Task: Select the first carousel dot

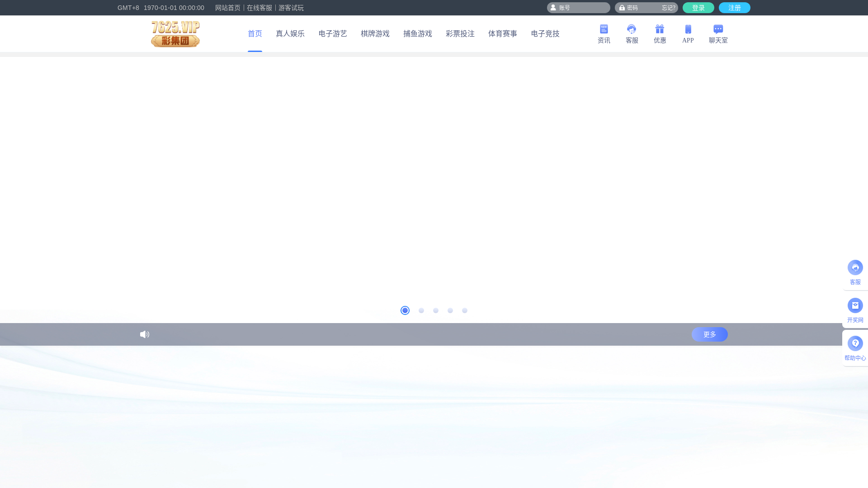Action: [405, 310]
